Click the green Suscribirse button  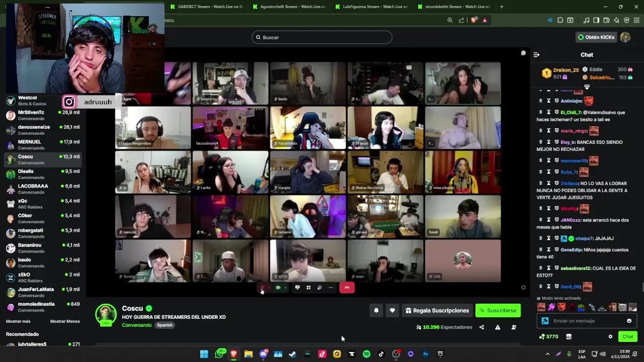click(498, 311)
